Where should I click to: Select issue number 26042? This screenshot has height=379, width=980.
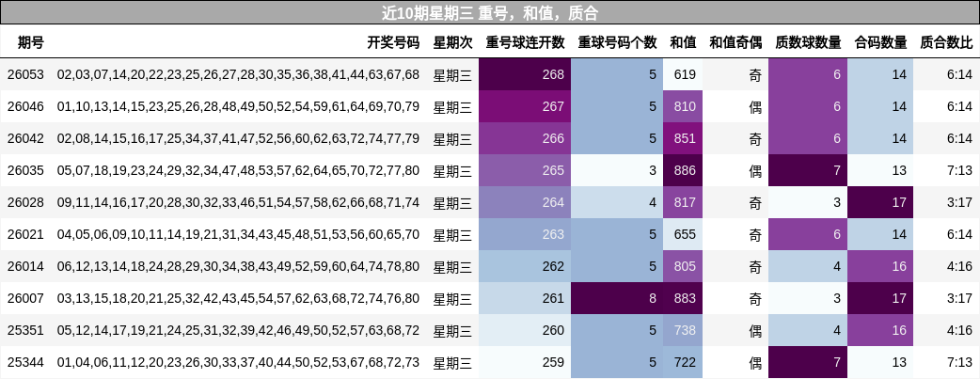click(25, 138)
